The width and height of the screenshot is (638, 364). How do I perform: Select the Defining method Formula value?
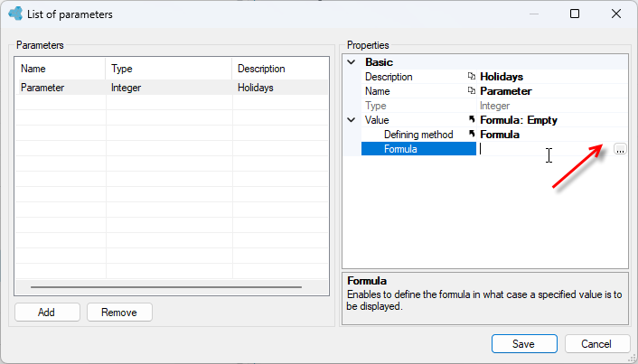point(500,135)
